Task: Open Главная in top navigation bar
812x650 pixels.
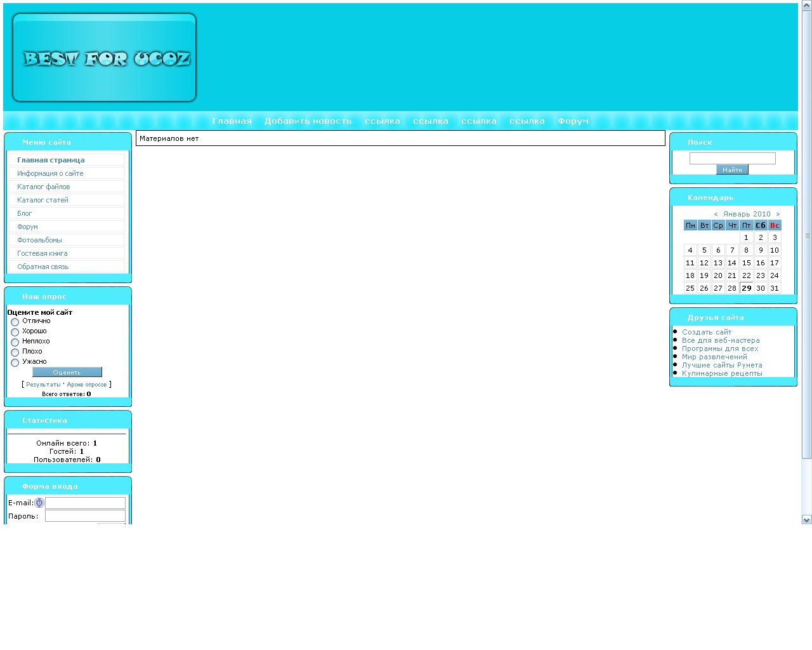Action: click(232, 121)
